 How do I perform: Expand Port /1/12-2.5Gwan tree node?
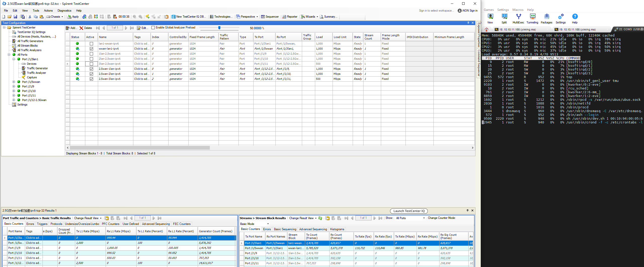click(x=14, y=100)
